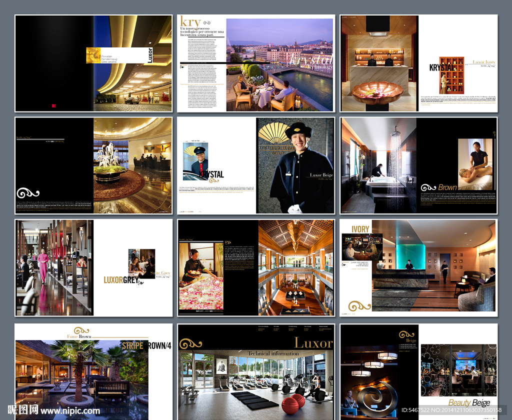Select the petal bath and wooden atrium spread
Screen dimensions: 512x420
[x=255, y=268]
